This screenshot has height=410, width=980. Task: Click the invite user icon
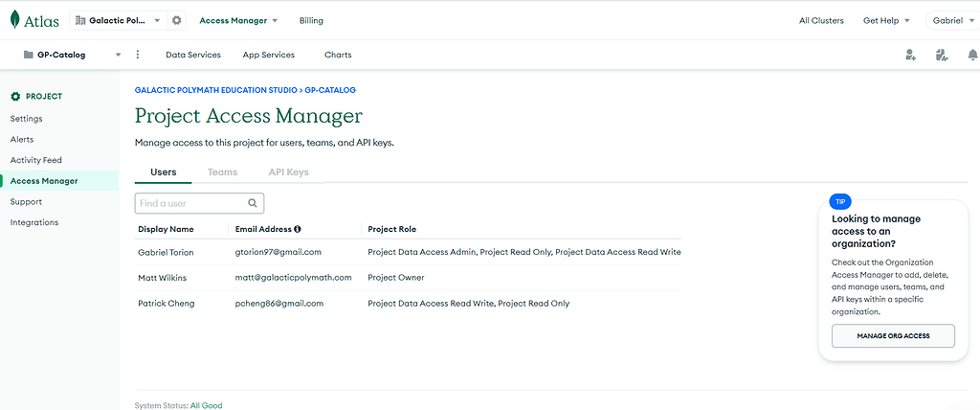(910, 56)
